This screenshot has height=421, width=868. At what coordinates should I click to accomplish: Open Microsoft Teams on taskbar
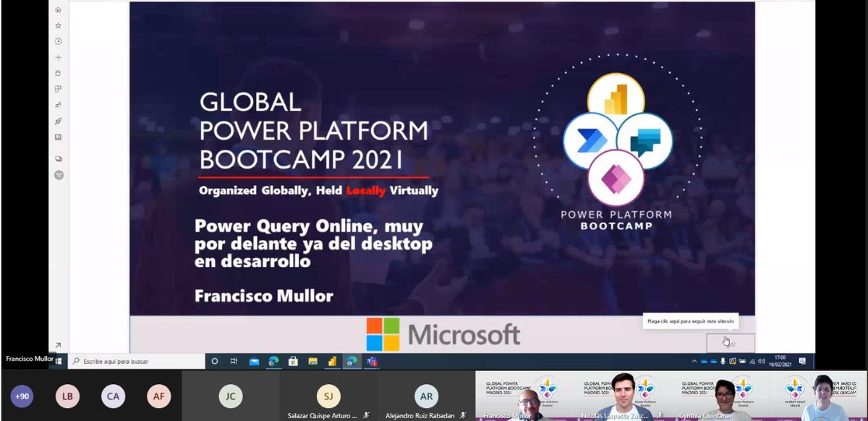tap(372, 361)
